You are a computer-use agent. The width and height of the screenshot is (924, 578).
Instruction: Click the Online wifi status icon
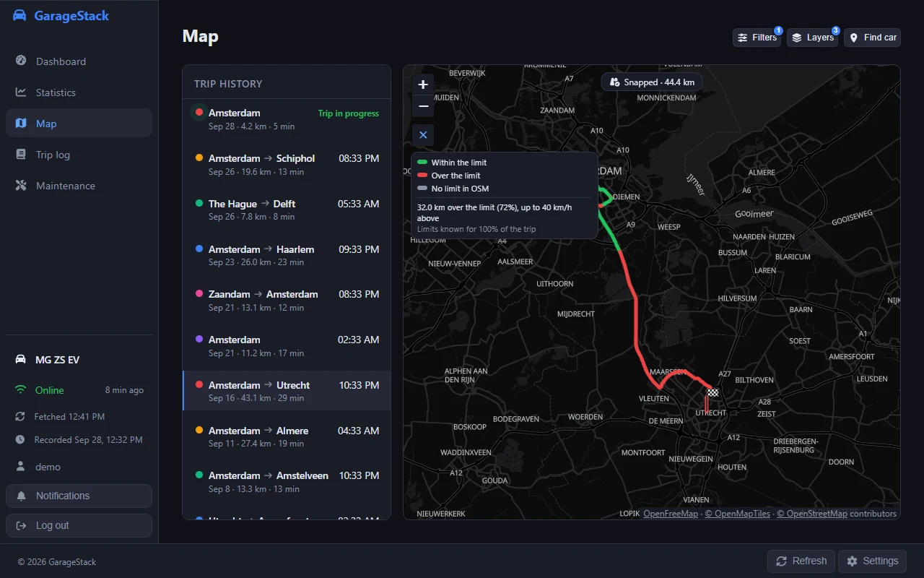[x=21, y=390]
